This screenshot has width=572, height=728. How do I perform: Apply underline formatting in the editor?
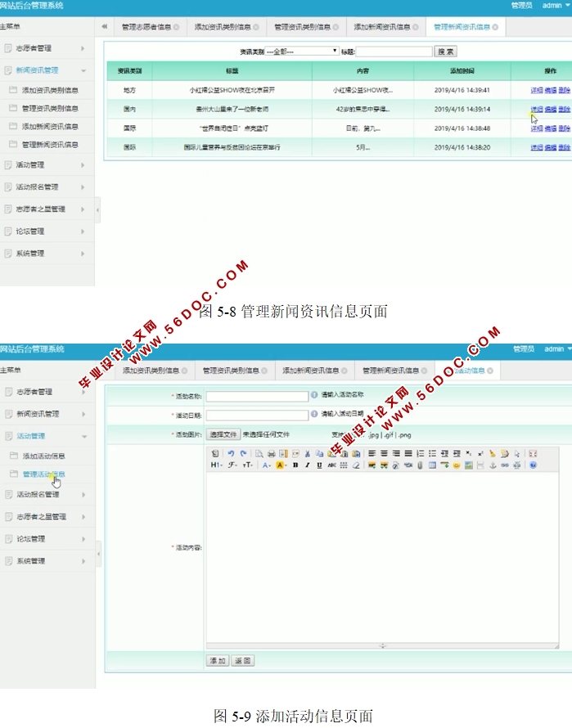[x=319, y=465]
